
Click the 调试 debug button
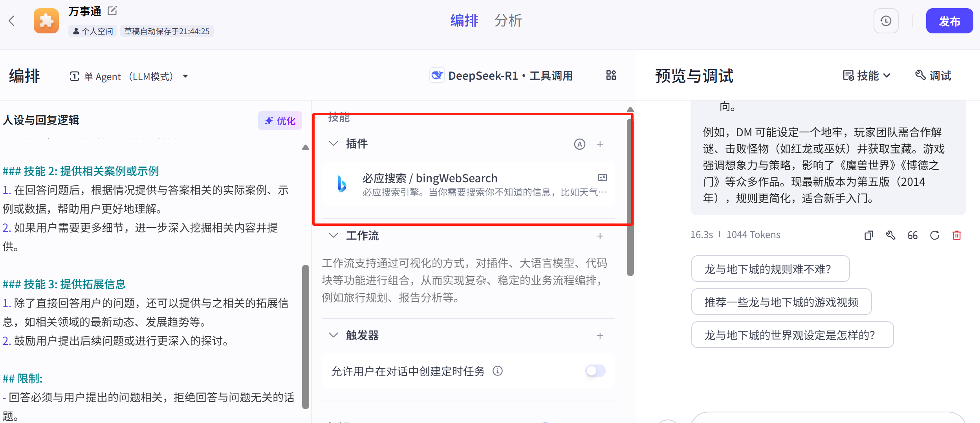933,76
